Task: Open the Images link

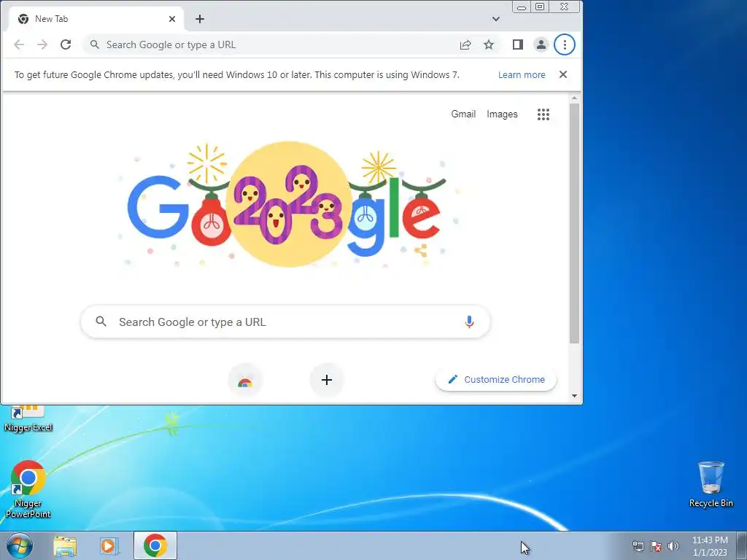Action: point(502,114)
